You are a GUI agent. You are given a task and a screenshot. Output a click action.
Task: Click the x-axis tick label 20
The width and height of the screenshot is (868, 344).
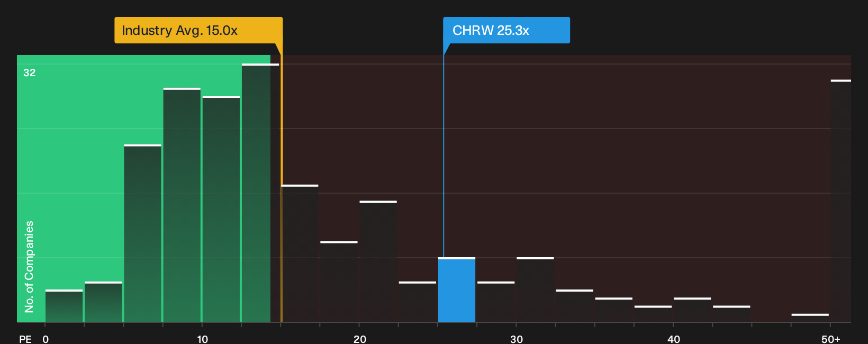pos(359,339)
